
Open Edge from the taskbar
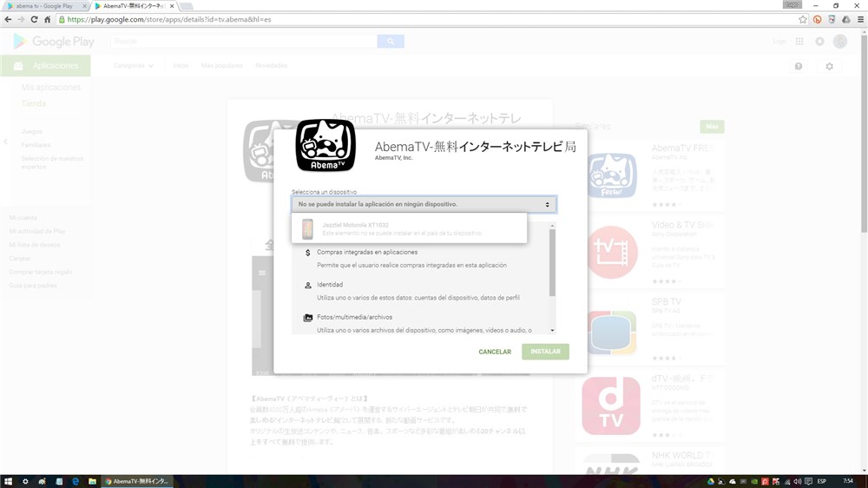76,481
